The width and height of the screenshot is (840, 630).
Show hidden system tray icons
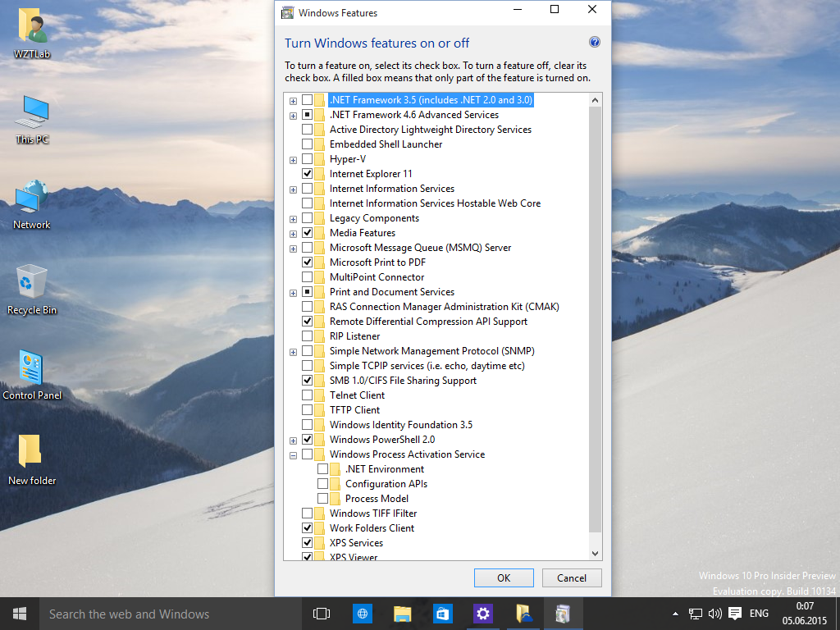pos(675,614)
